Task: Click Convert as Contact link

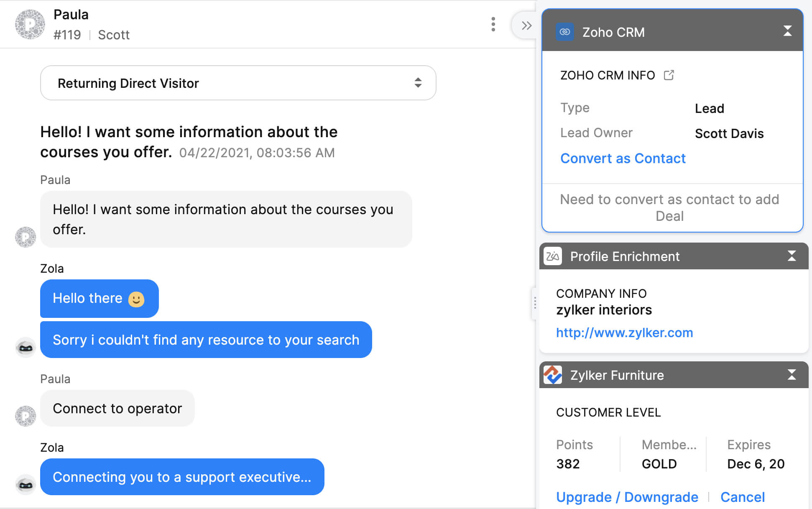Action: (x=623, y=159)
